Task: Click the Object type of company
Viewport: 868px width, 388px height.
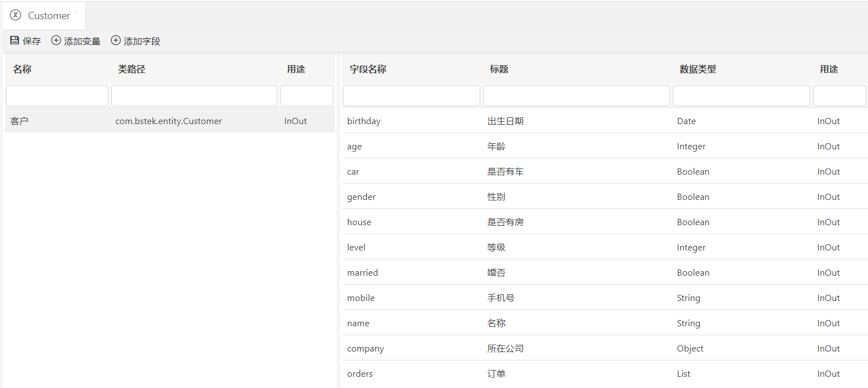Action: click(x=690, y=349)
